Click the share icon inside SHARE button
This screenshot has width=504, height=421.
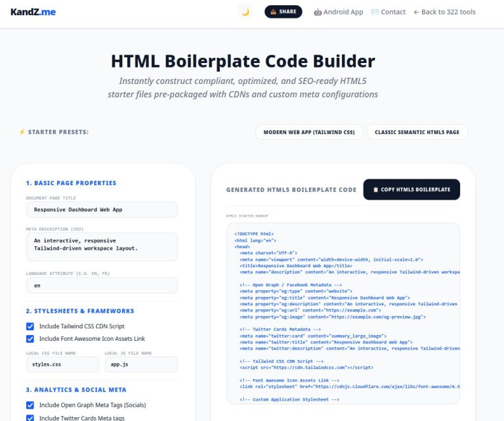pyautogui.click(x=273, y=12)
